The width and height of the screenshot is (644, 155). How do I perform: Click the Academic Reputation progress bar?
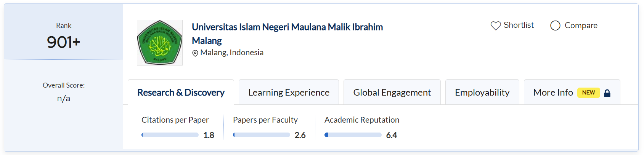(x=353, y=135)
